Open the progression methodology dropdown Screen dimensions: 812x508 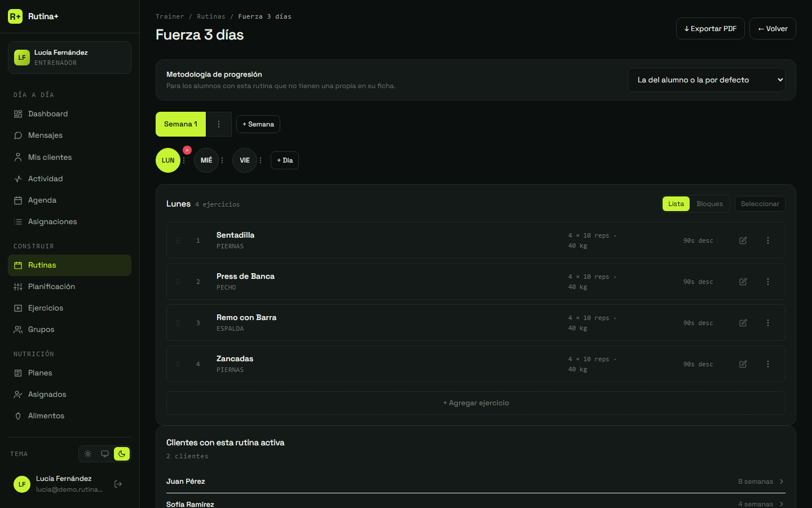(707, 80)
